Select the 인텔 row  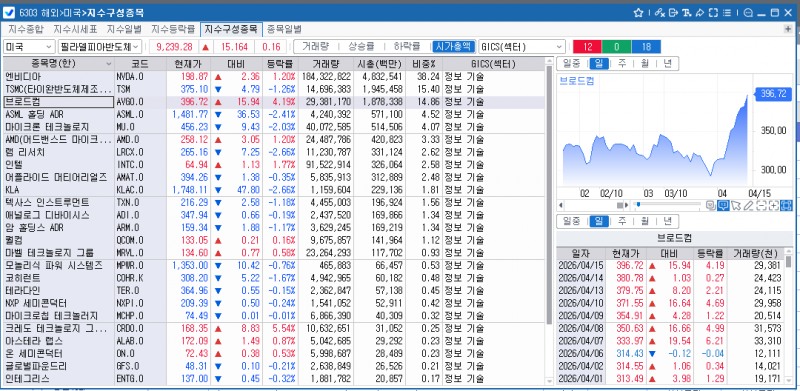tap(273, 164)
